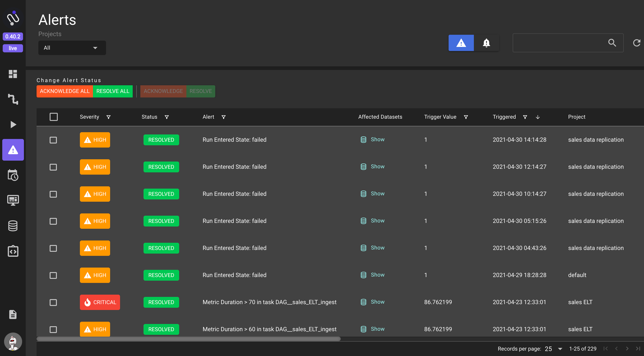The width and height of the screenshot is (644, 356).
Task: Switch to the bell notifications view
Action: click(486, 43)
